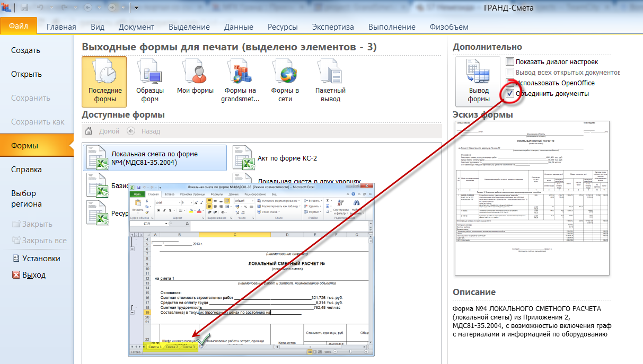The width and height of the screenshot is (643, 364).
Task: Open the Образцы форм category
Action: pos(150,81)
